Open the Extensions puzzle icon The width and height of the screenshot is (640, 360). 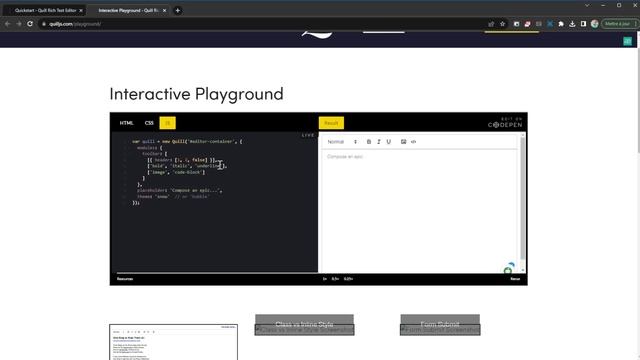pyautogui.click(x=561, y=24)
